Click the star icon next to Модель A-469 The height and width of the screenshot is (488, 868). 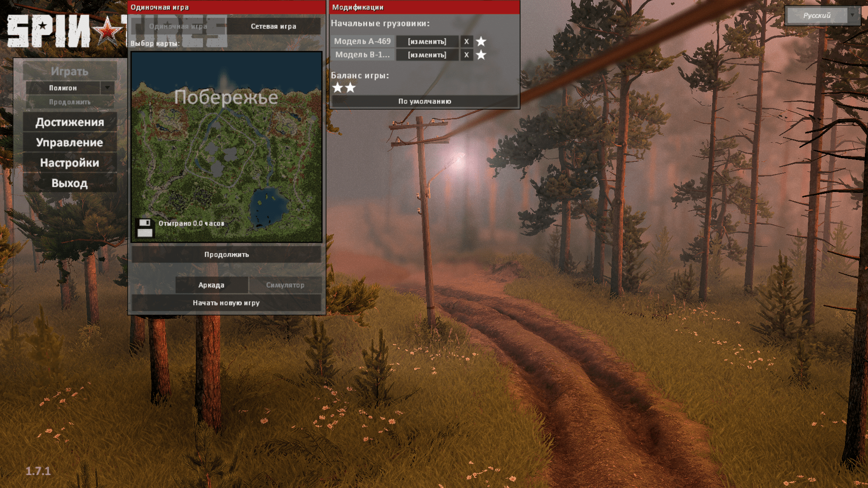coord(481,41)
